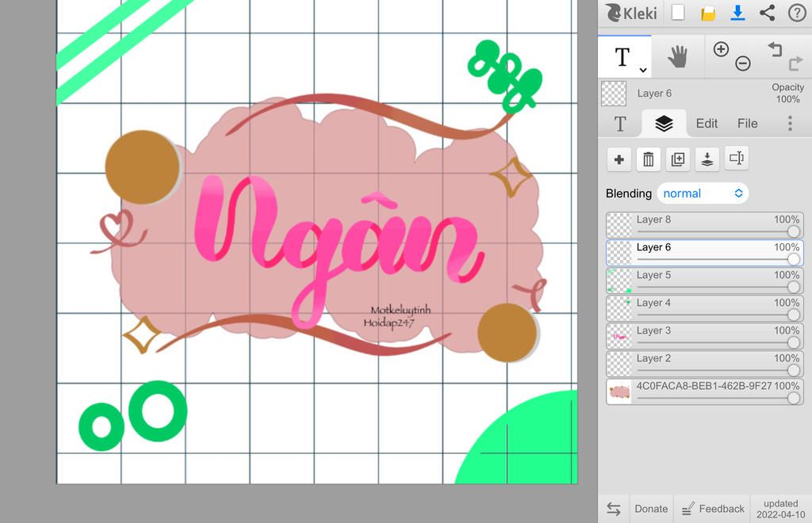
Task: Open the three-dot more menu
Action: (x=790, y=124)
